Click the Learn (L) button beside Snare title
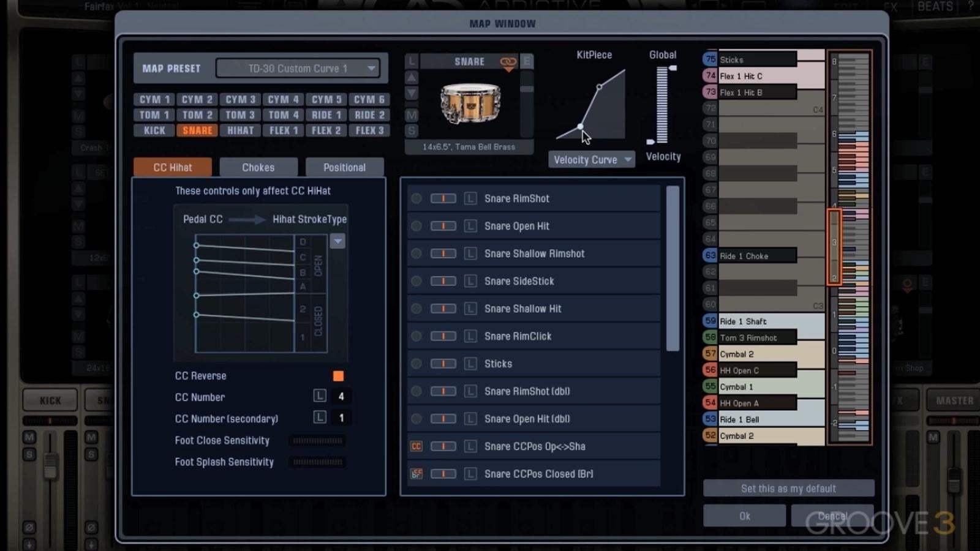The width and height of the screenshot is (980, 551). pyautogui.click(x=412, y=61)
